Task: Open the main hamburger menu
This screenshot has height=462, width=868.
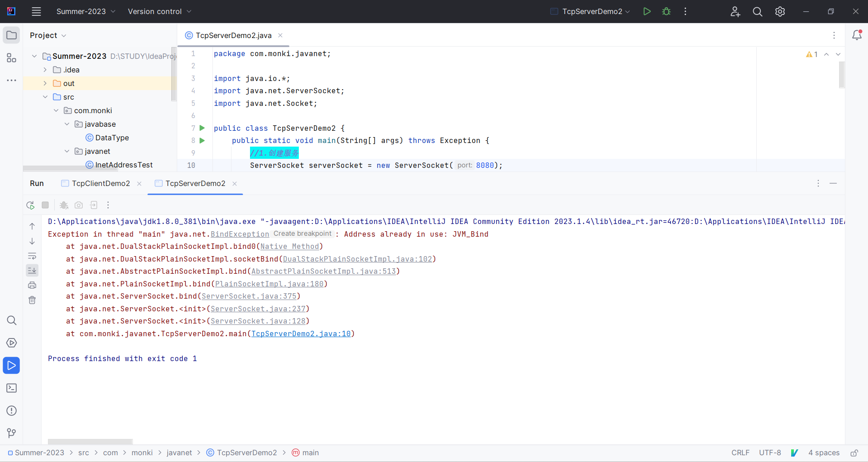Action: point(37,11)
